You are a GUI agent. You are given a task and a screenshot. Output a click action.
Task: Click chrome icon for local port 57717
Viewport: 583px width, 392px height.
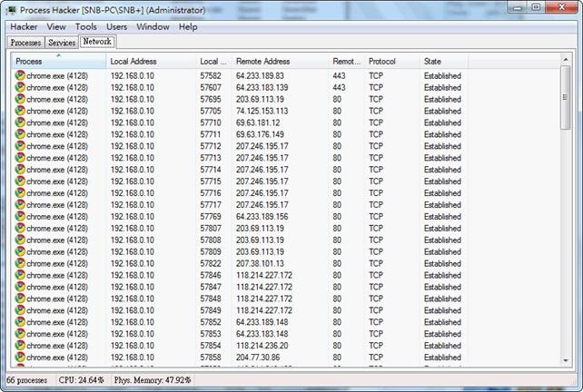tap(20, 205)
